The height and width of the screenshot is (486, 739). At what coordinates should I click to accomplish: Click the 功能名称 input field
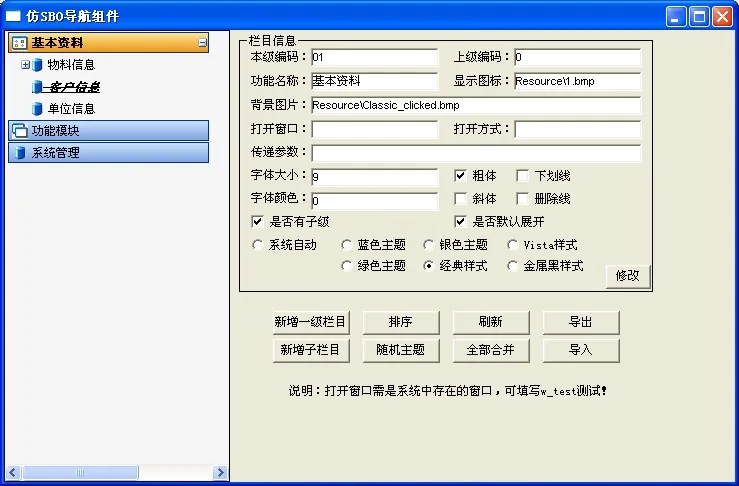[375, 81]
